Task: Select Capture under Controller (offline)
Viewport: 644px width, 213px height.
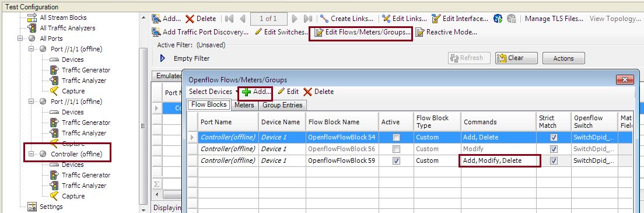Action: (73, 196)
